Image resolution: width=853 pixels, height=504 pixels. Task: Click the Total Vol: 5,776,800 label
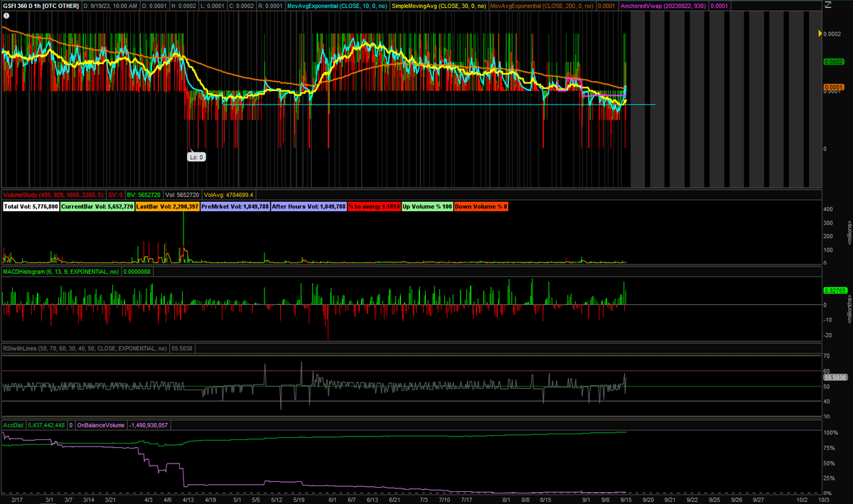pyautogui.click(x=31, y=206)
